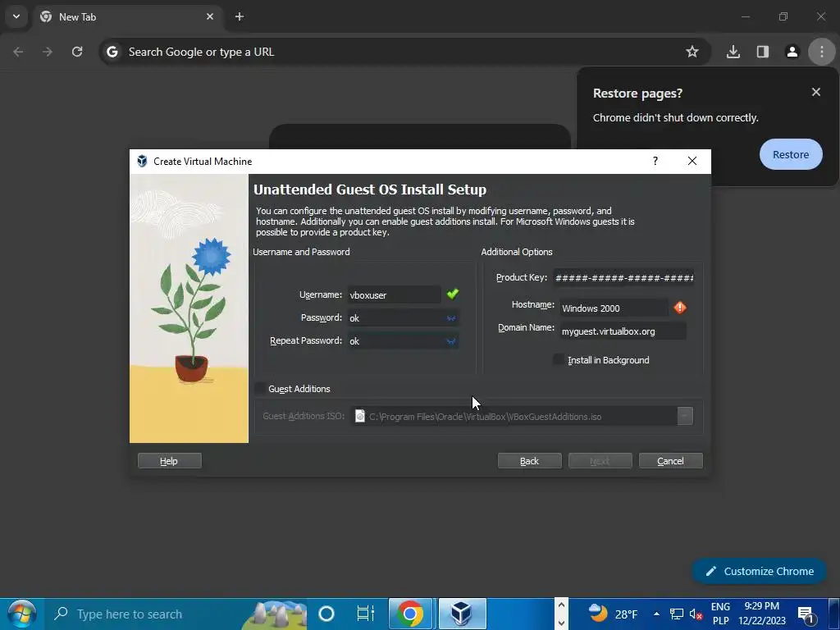Open ENG PLP language indicator
Viewport: 840px width, 630px height.
[720, 614]
